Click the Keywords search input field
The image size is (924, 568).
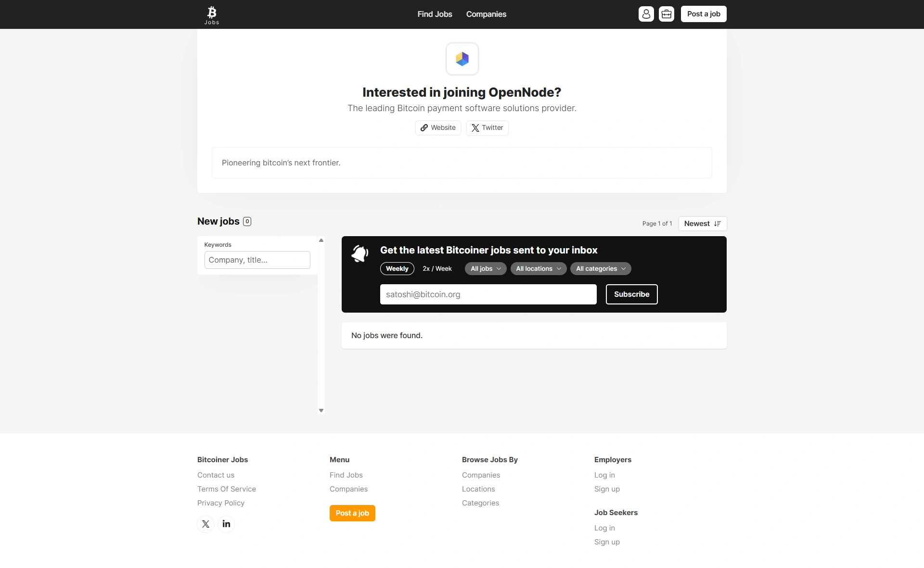257,260
